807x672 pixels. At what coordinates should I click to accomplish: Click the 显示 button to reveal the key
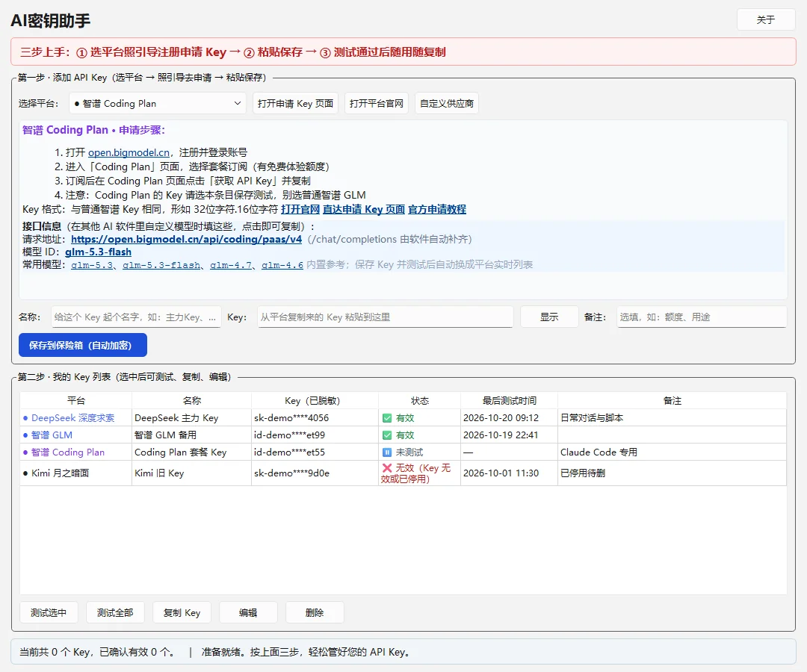(x=549, y=317)
